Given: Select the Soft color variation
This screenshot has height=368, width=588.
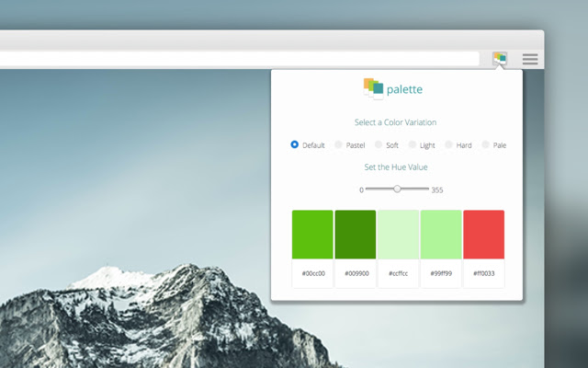Looking at the screenshot, I should [379, 144].
